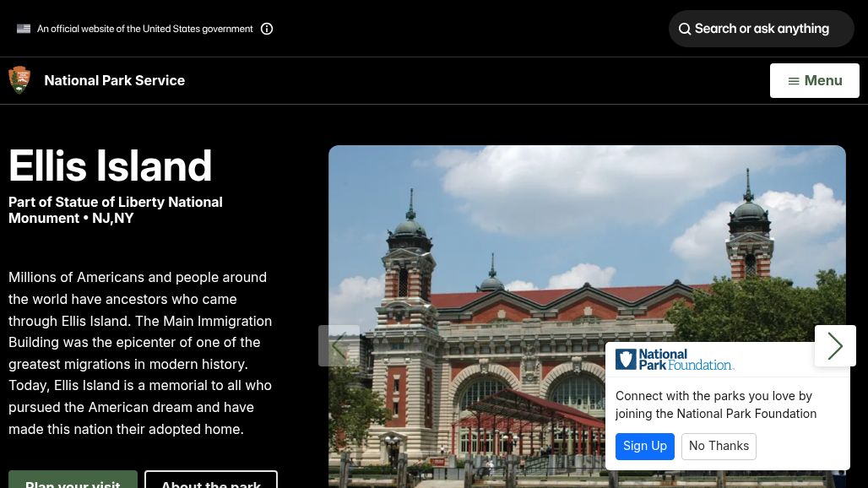The image size is (868, 488).
Task: Sign Up for National Park Foundation
Action: pos(645,446)
